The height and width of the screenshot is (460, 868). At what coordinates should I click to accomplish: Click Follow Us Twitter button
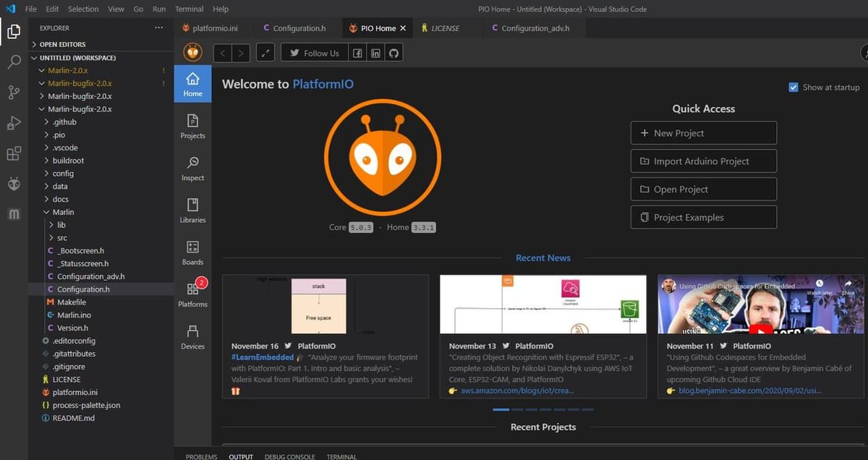313,53
